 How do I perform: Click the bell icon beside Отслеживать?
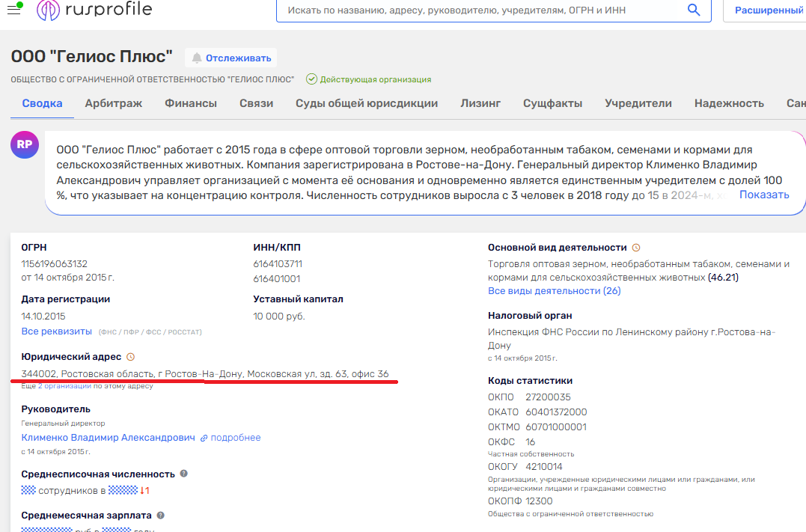(197, 58)
